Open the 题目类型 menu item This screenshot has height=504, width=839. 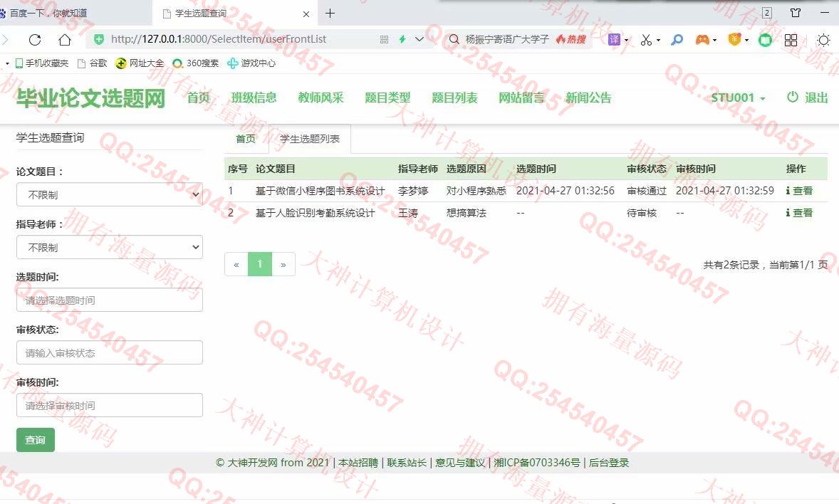pyautogui.click(x=387, y=98)
